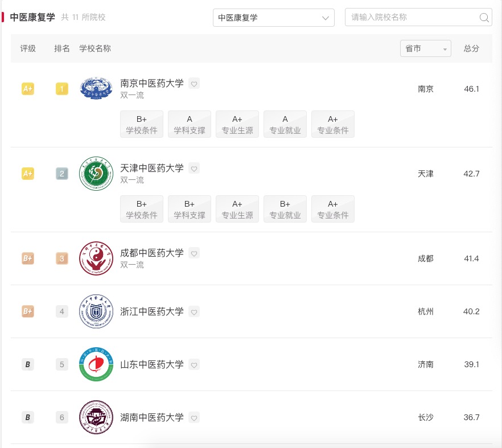Favorite 湖南中医药大学 with its heart icon
Viewport: 502px width, 448px height.
pos(194,418)
